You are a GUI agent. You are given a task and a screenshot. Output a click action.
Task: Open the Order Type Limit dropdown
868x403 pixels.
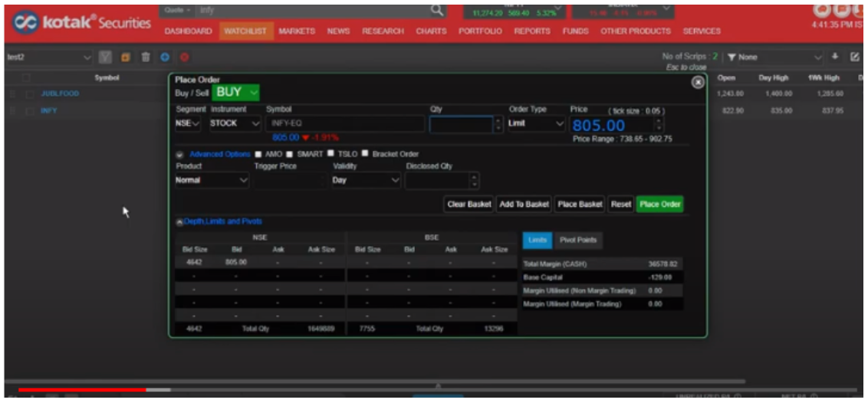[537, 124]
